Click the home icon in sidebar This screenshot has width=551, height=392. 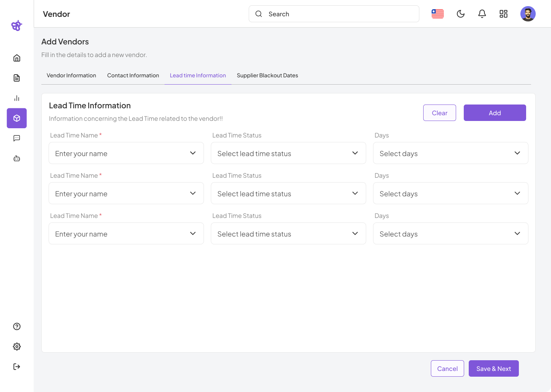point(17,58)
